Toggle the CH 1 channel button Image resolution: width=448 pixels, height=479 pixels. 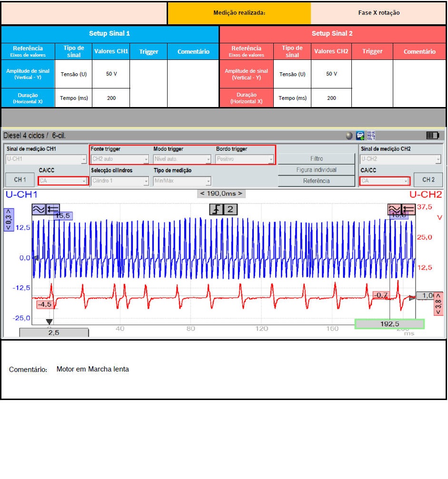click(20, 180)
